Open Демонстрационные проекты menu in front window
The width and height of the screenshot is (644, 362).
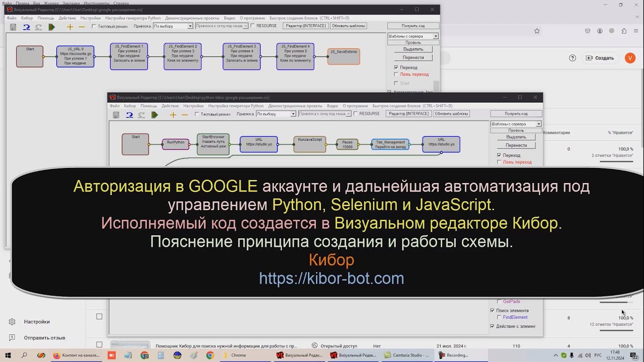point(295,106)
